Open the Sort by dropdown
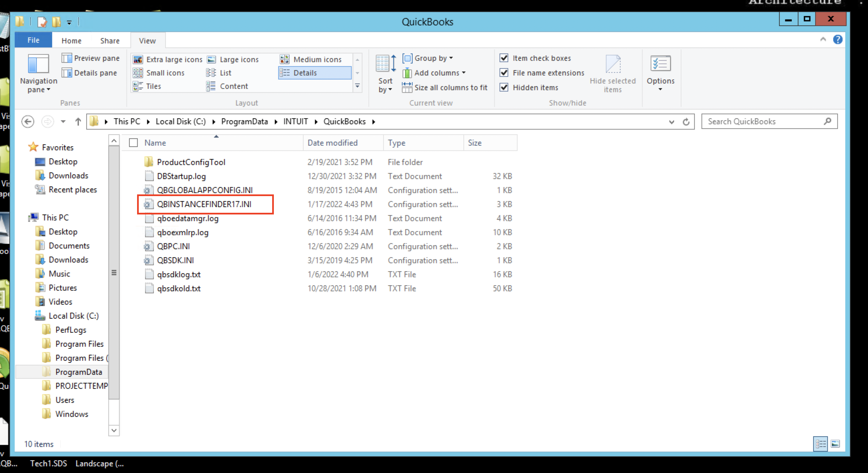This screenshot has width=868, height=473. [385, 74]
